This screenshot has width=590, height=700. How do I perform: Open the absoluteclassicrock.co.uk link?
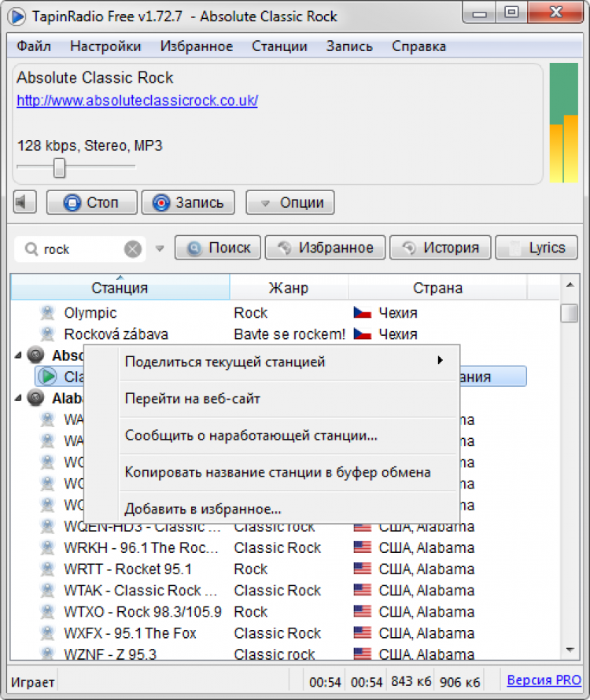pyautogui.click(x=137, y=101)
